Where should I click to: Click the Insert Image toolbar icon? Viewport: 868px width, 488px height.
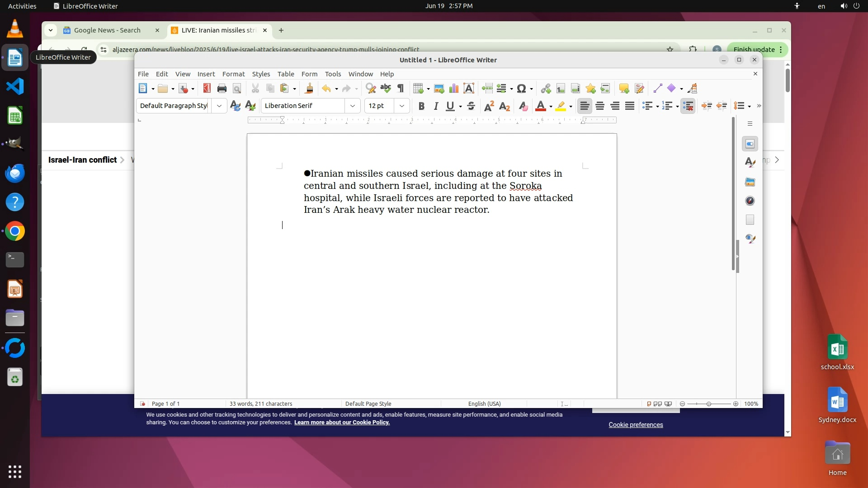click(439, 89)
